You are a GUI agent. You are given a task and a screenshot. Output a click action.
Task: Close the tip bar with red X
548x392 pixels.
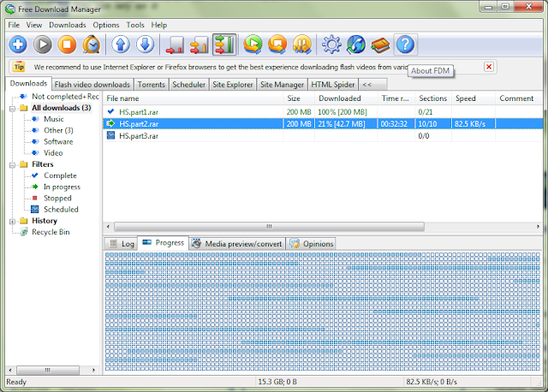click(489, 67)
